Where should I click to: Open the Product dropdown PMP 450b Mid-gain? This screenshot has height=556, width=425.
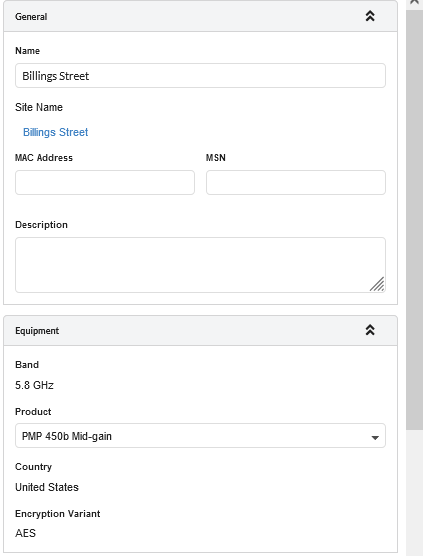click(200, 435)
